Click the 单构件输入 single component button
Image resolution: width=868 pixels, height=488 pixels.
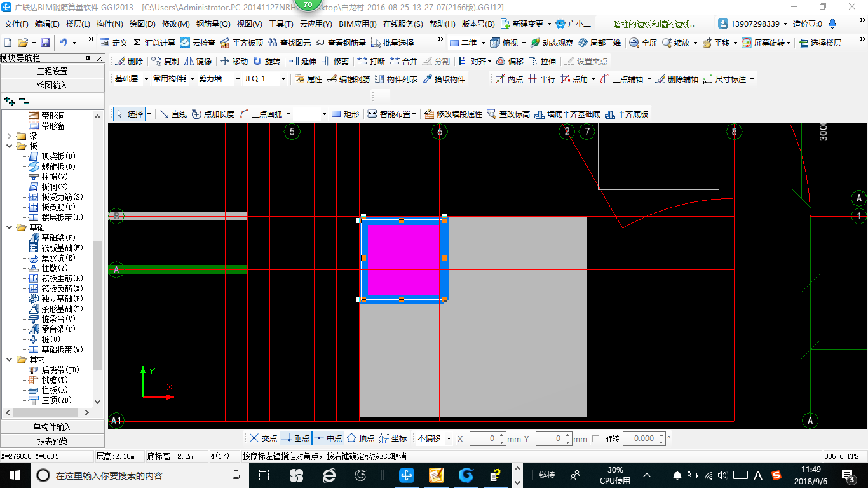[52, 427]
